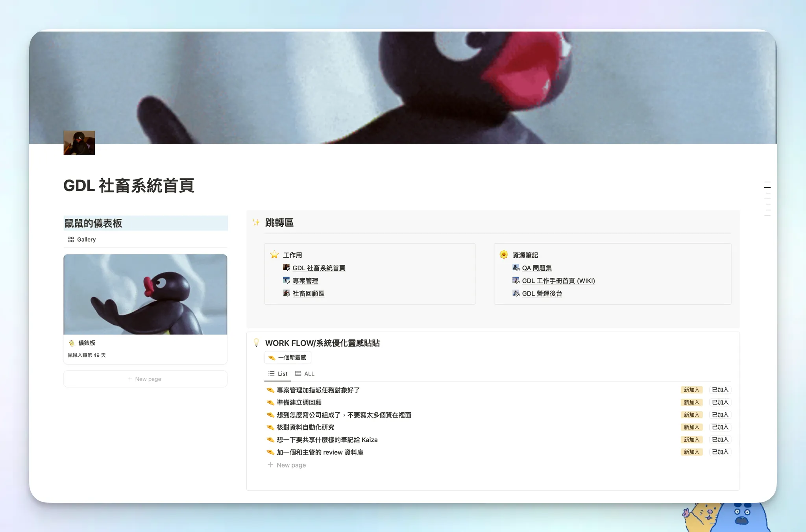This screenshot has width=806, height=532.
Task: Open the GDL 社畜系統首頁 link
Action: [x=319, y=268]
